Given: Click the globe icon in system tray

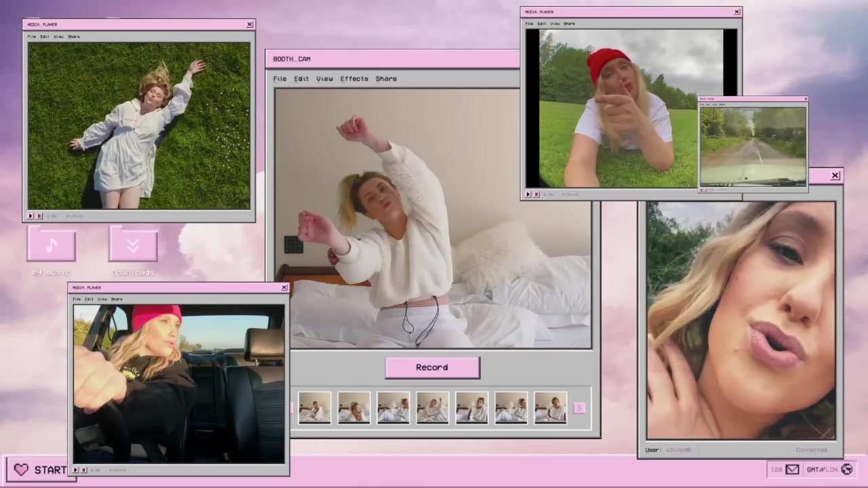Looking at the screenshot, I should pos(847,469).
